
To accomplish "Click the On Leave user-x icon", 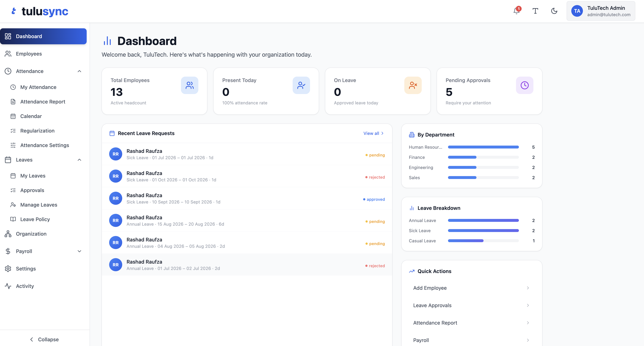I will click(x=413, y=85).
